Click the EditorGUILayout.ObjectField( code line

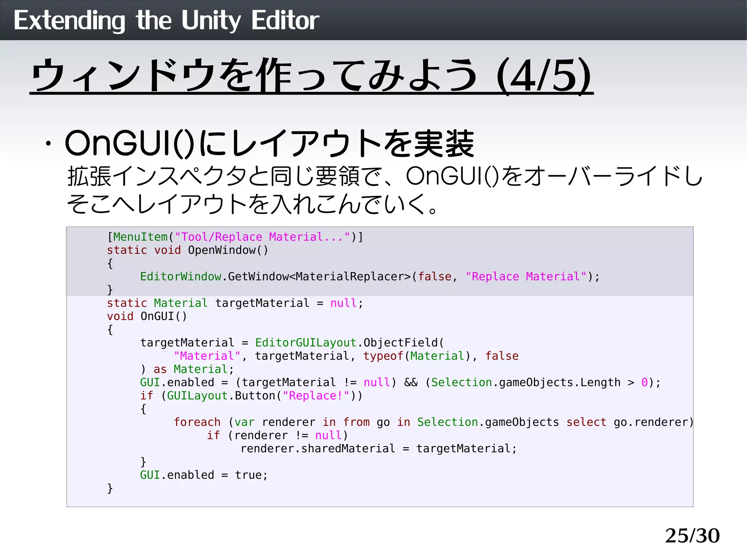(292, 343)
